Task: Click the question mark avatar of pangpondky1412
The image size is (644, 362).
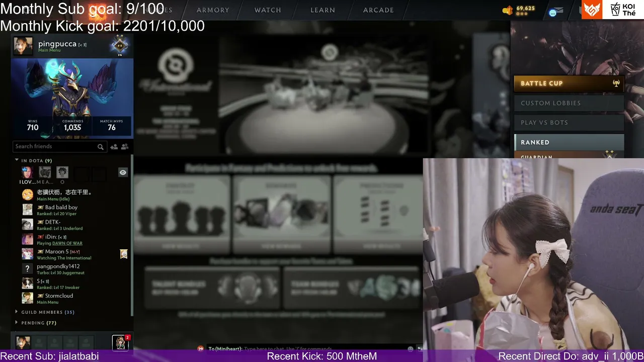Action: (27, 269)
